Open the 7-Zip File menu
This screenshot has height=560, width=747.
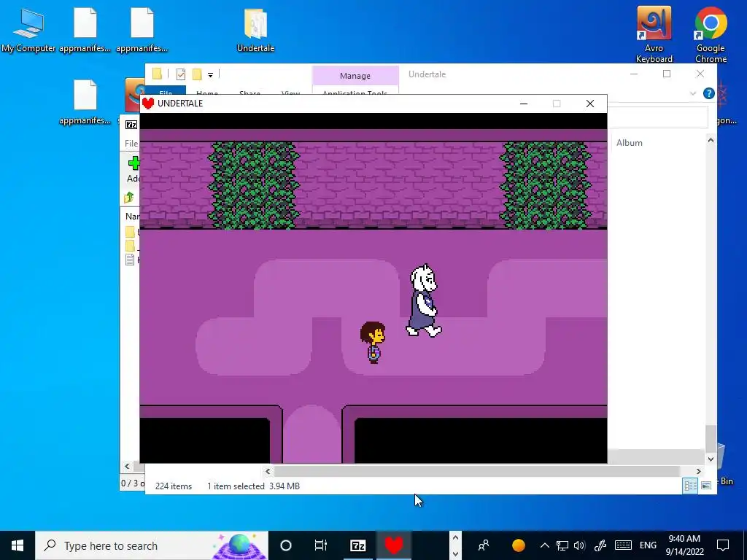click(131, 144)
